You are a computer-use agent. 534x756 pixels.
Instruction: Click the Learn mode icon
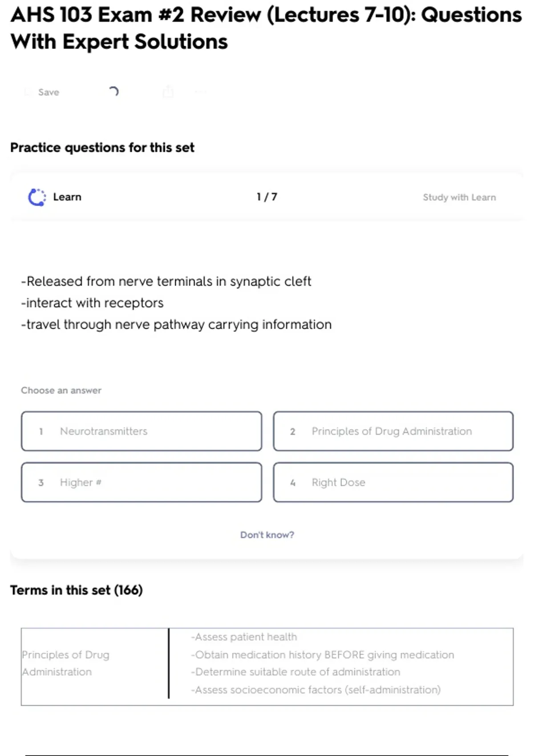37,197
